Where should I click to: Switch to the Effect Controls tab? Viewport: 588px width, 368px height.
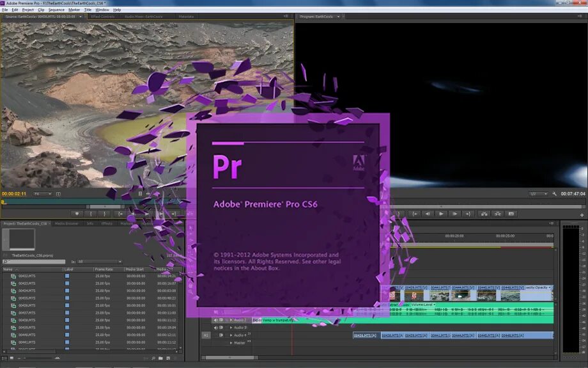point(103,17)
